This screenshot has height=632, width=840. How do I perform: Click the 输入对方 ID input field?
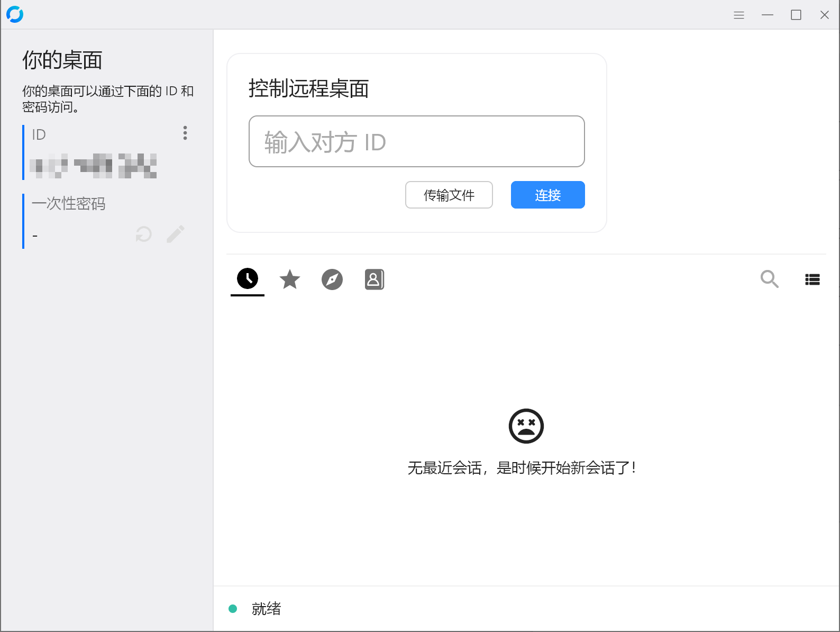pyautogui.click(x=416, y=142)
